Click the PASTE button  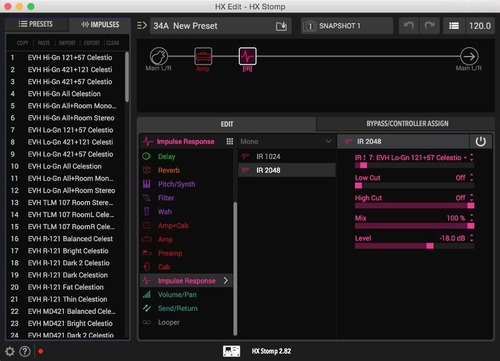(44, 43)
